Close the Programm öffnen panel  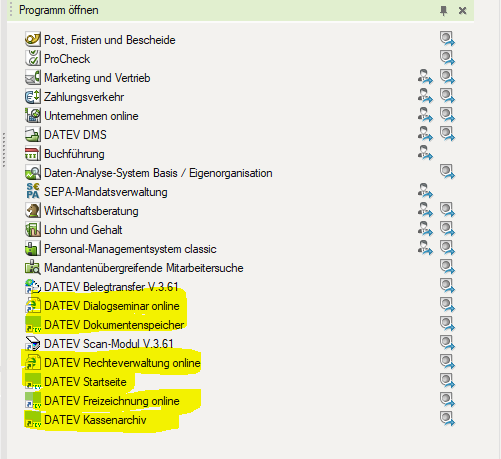[462, 11]
